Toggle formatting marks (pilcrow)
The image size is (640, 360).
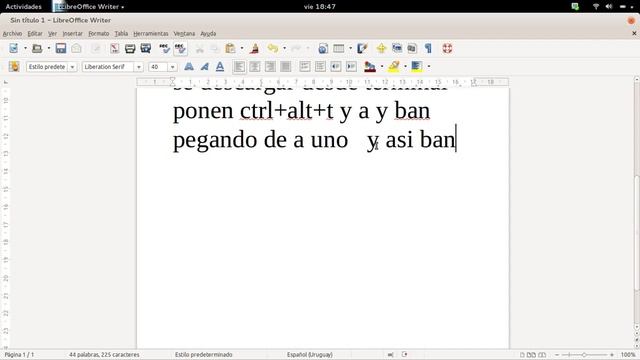[428, 48]
